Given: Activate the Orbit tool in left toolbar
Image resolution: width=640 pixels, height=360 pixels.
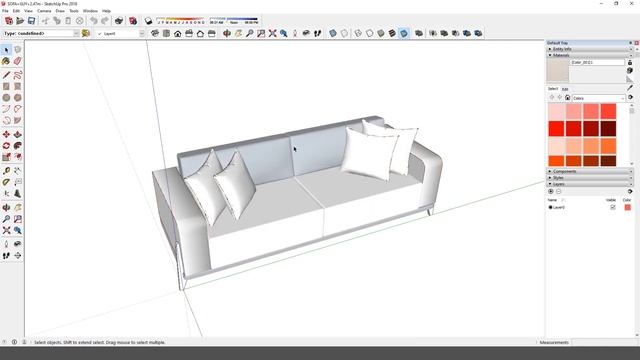Looking at the screenshot, I should (6, 208).
